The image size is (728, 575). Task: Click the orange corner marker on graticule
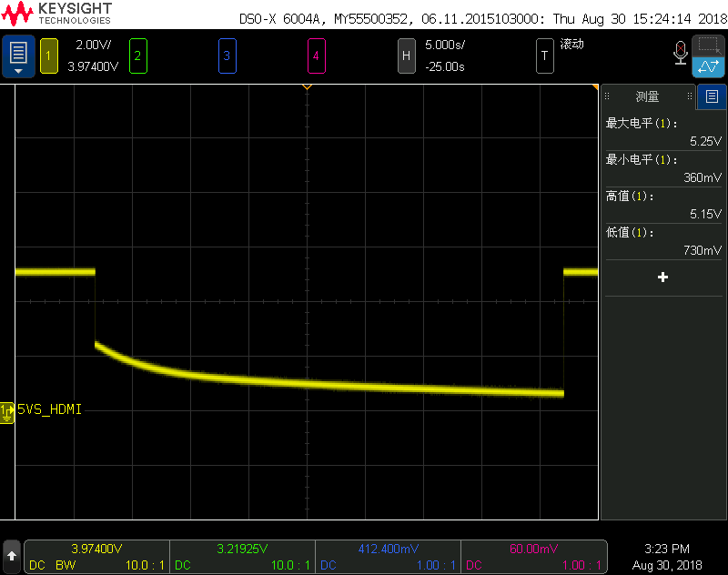coord(595,87)
